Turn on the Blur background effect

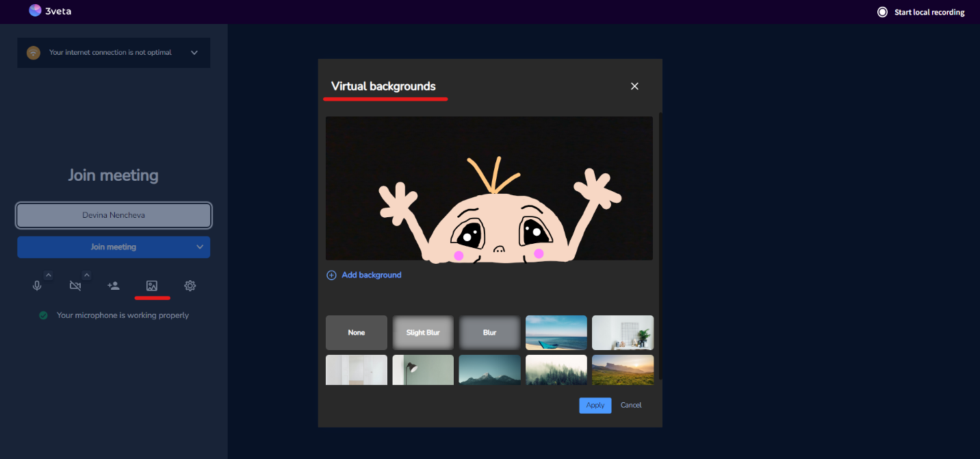(x=489, y=332)
